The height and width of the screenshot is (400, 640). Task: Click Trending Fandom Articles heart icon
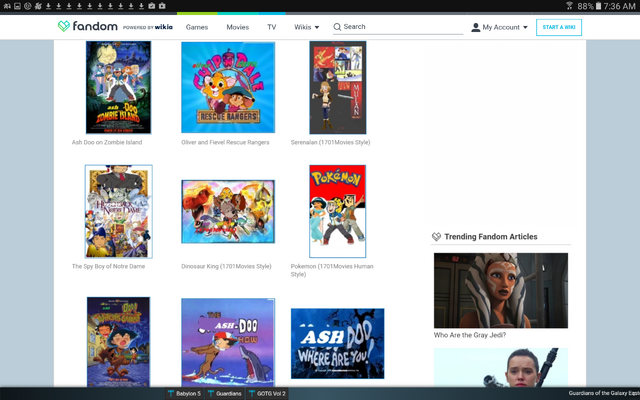(436, 237)
